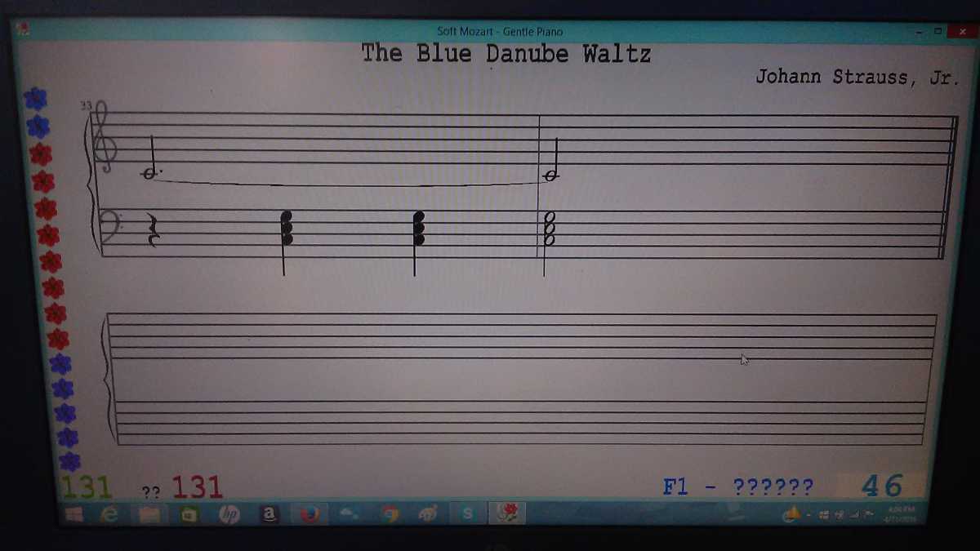Viewport: 980px width, 551px height.
Task: Launch Firefox from the taskbar
Action: point(309,515)
